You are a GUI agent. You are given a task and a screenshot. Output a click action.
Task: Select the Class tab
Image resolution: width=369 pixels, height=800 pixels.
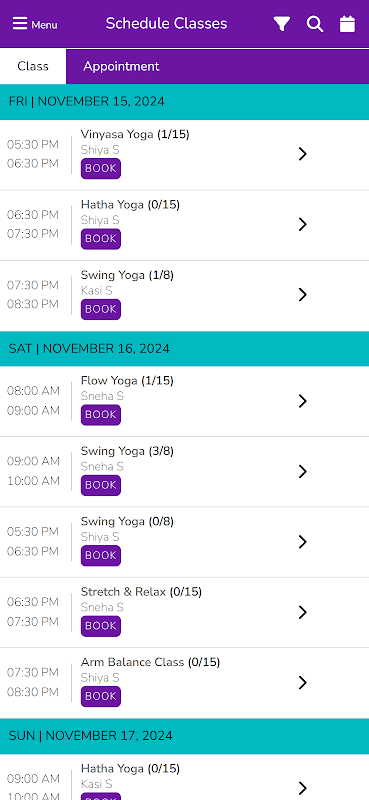pyautogui.click(x=33, y=66)
